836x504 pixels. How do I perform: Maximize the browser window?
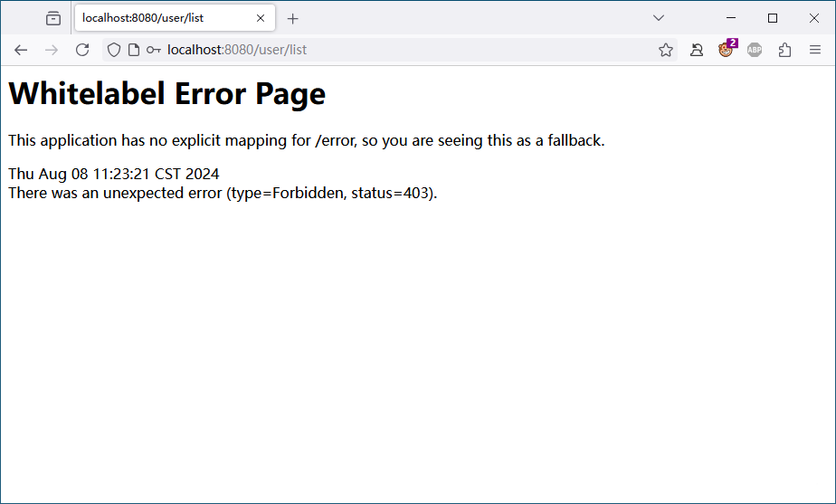[773, 18]
